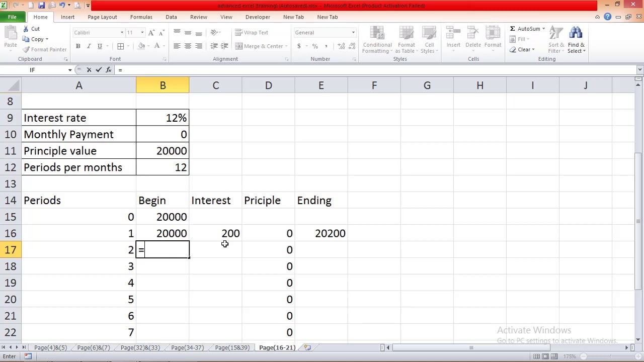Save workbook using Quick Access floppy icon

pyautogui.click(x=42, y=6)
